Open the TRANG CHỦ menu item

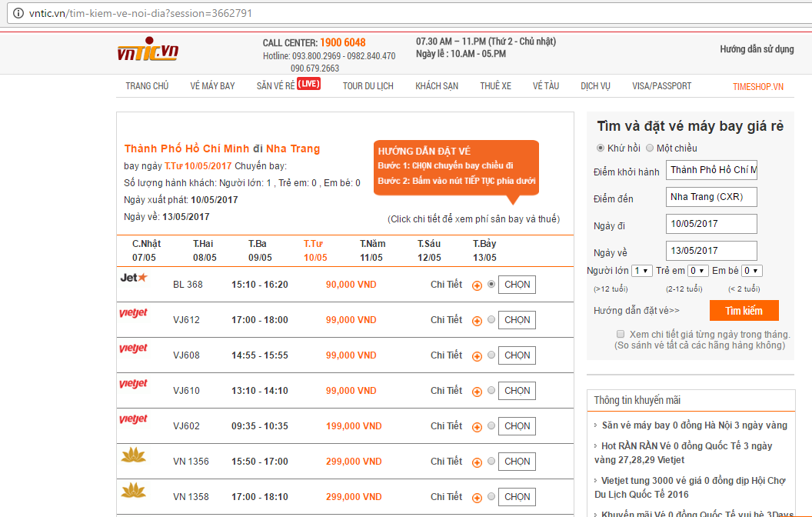point(147,86)
